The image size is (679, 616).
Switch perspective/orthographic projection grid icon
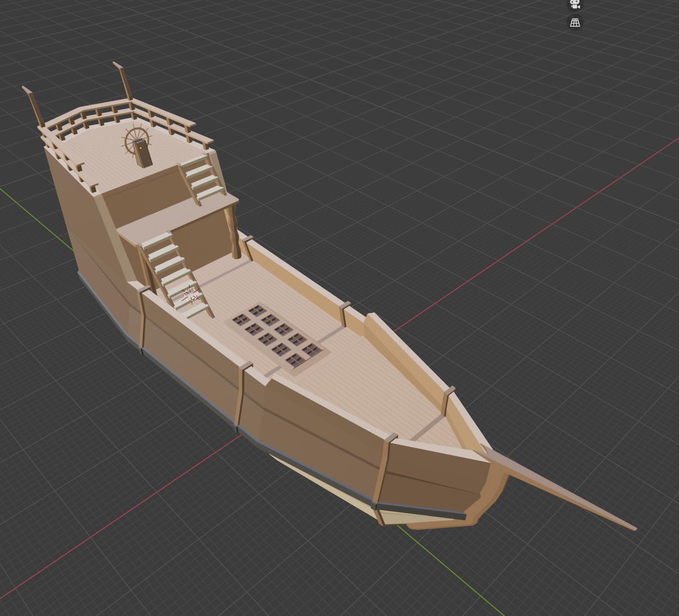(x=575, y=22)
